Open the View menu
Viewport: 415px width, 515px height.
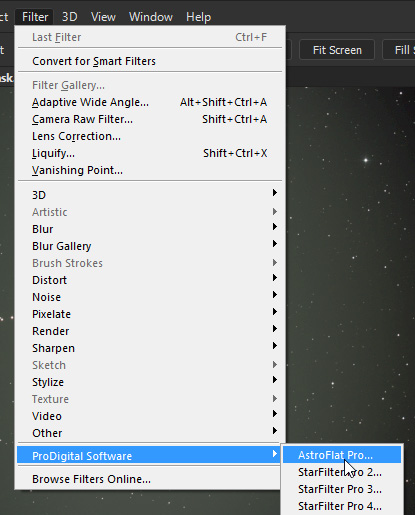pyautogui.click(x=103, y=17)
